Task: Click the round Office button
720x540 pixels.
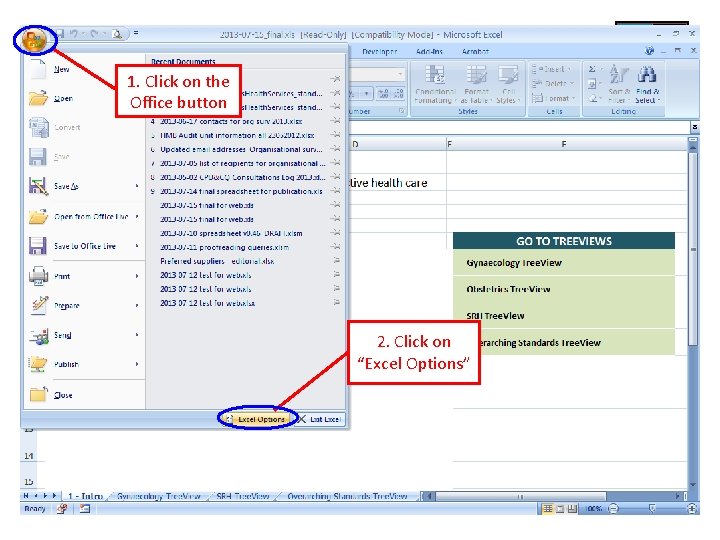Action: pos(35,40)
